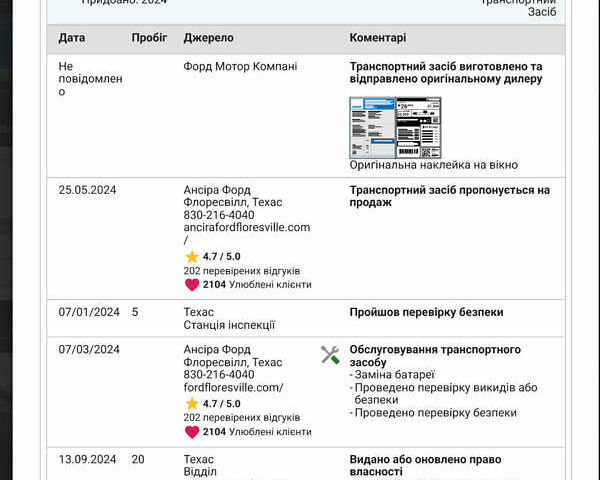The height and width of the screenshot is (480, 600).
Task: Select '2104 Улюблені клієнти' in 07/03/2024 row
Action: pos(256,432)
